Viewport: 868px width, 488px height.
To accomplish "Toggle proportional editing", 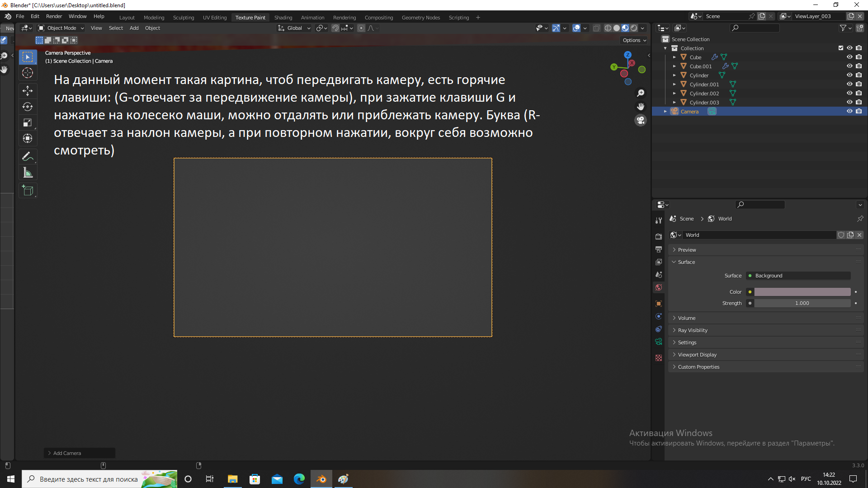I will click(x=361, y=28).
